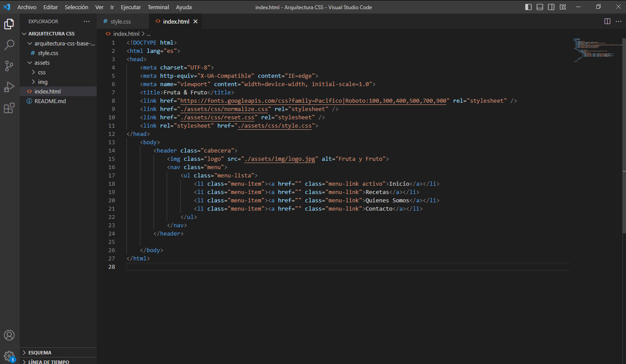Click the Google Fonts href link
The height and width of the screenshot is (364, 626).
point(313,101)
